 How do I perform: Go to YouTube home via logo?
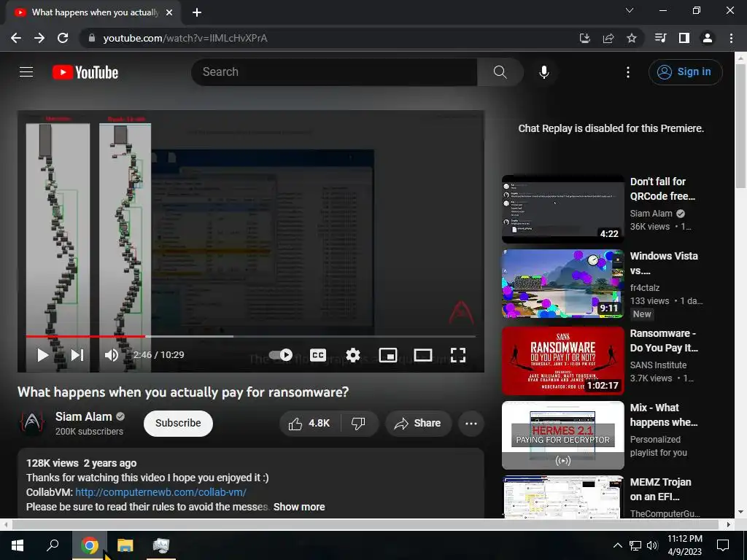click(85, 72)
